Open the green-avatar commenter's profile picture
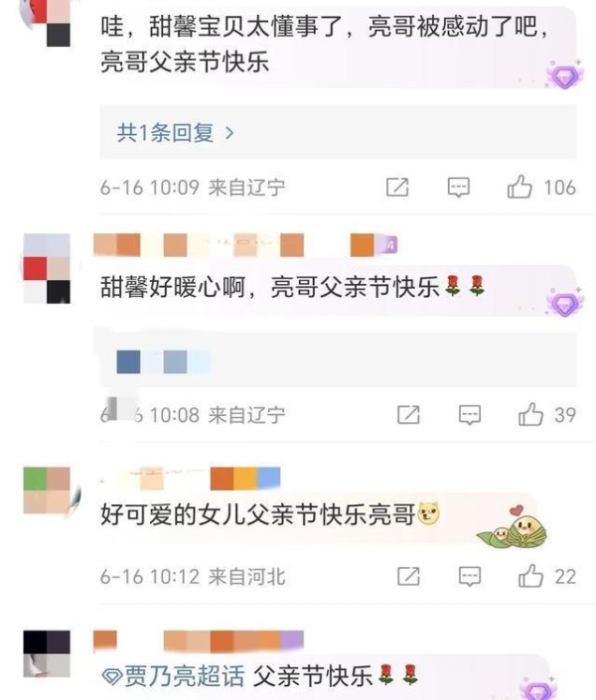Viewport: 596px width, 700px height. (x=47, y=490)
